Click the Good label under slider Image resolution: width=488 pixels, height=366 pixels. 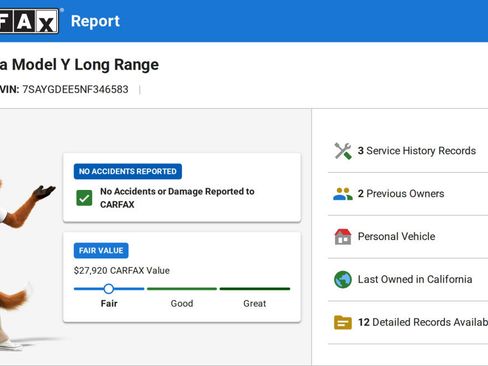182,304
